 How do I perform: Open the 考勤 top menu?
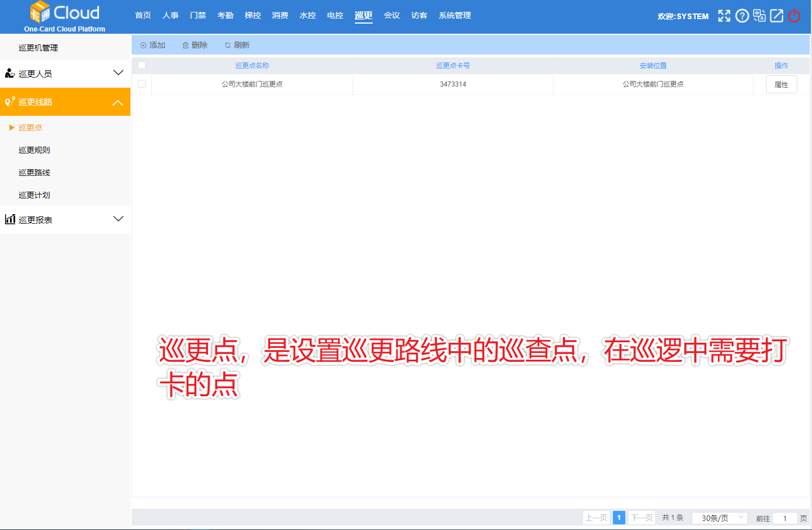click(x=225, y=15)
